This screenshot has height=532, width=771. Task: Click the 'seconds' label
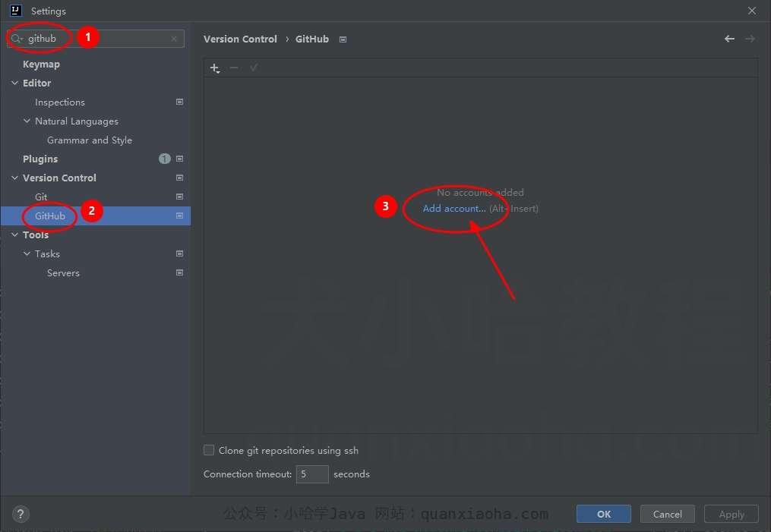point(352,474)
